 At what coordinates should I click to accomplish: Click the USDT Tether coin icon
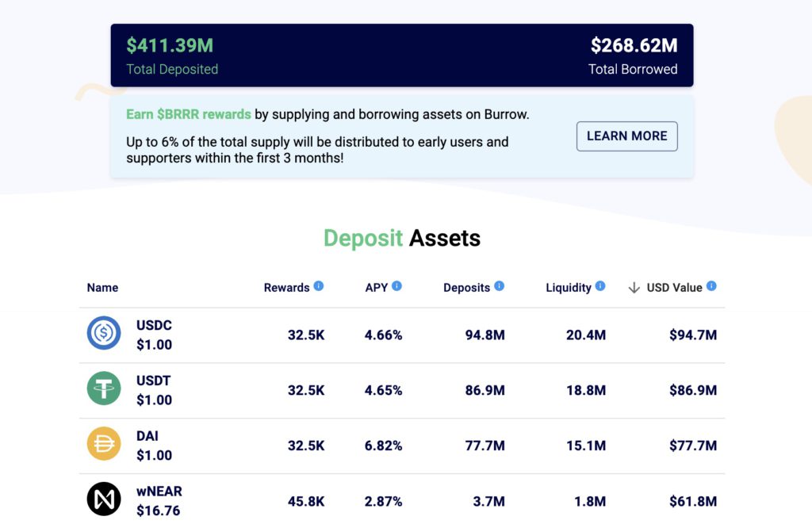tap(104, 388)
